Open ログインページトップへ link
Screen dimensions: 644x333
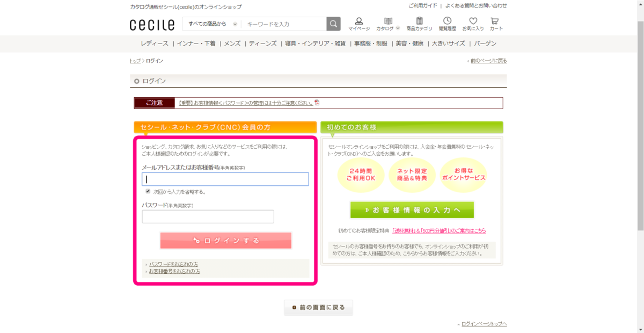point(484,324)
